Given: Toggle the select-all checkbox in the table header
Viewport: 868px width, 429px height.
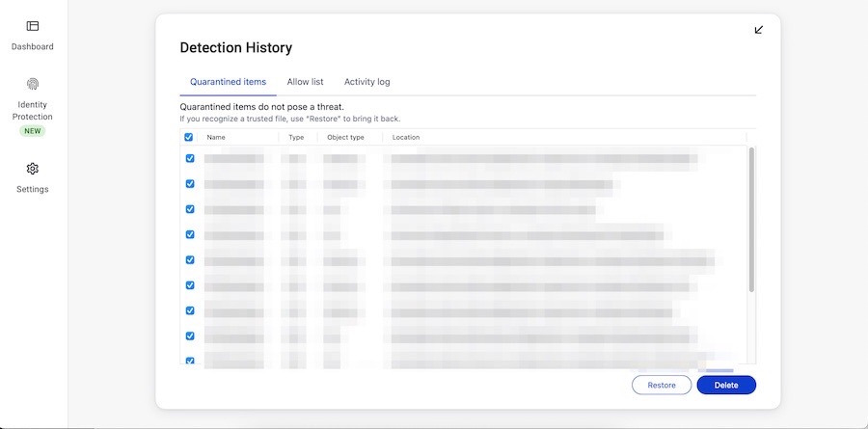Looking at the screenshot, I should point(189,137).
